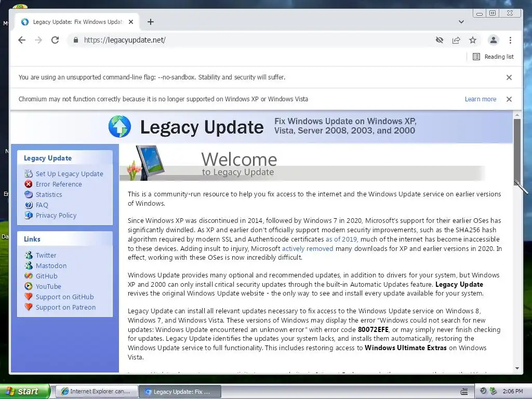The width and height of the screenshot is (532, 399).
Task: Open Set Up Legacy Update link
Action: pos(69,174)
